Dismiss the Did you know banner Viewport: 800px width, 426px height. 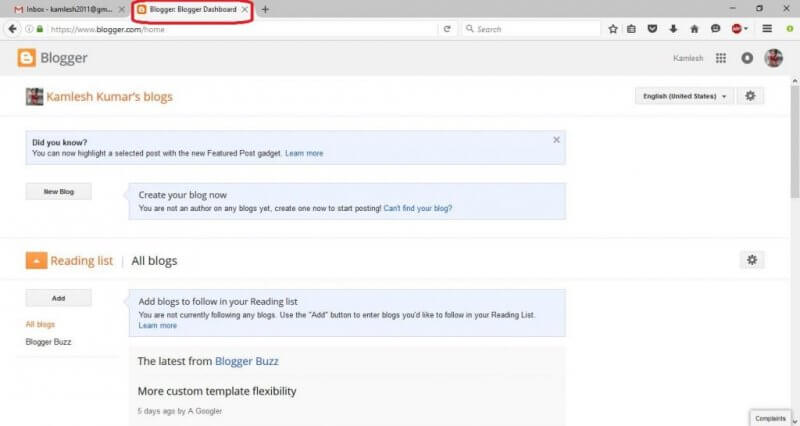(x=556, y=140)
